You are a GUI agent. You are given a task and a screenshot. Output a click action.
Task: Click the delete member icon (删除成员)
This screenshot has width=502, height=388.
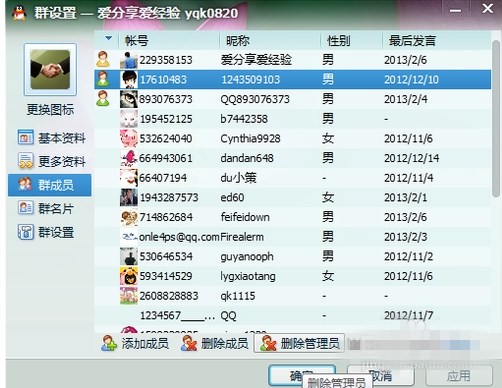tap(189, 344)
